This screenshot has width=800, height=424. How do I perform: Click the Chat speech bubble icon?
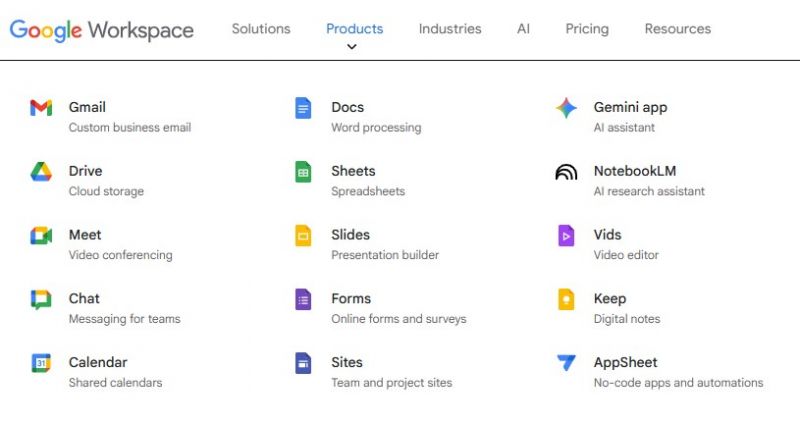[x=41, y=300]
